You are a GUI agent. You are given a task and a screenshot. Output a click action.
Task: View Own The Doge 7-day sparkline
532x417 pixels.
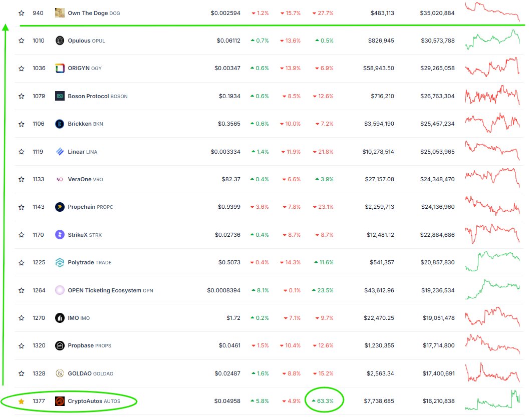[x=492, y=12]
